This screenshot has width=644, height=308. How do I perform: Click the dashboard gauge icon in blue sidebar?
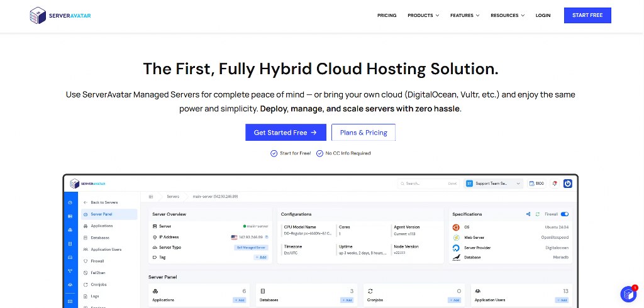pos(70,202)
